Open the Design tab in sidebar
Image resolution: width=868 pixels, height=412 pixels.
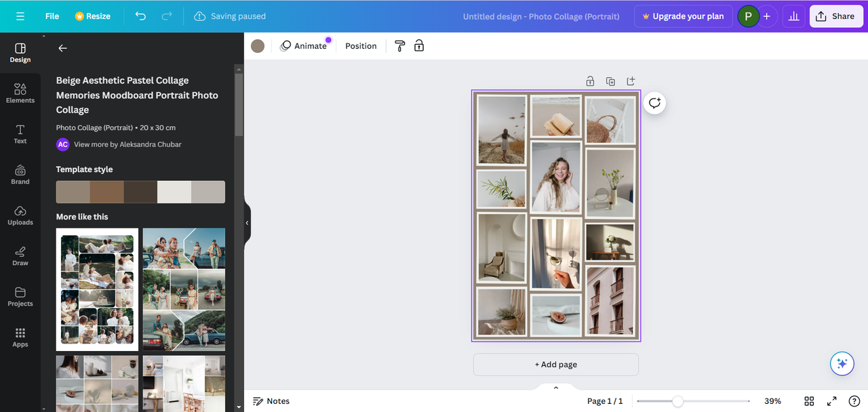[x=20, y=53]
